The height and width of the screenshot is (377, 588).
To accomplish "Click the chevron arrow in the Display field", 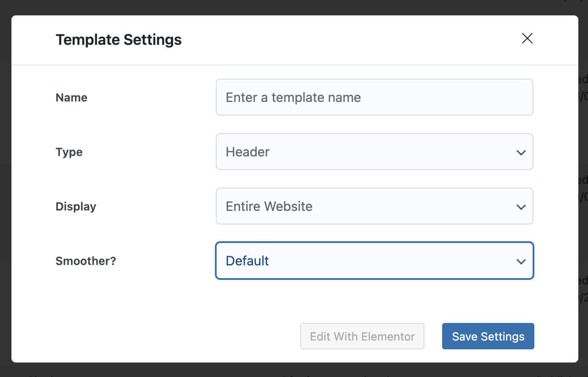I will 521,207.
